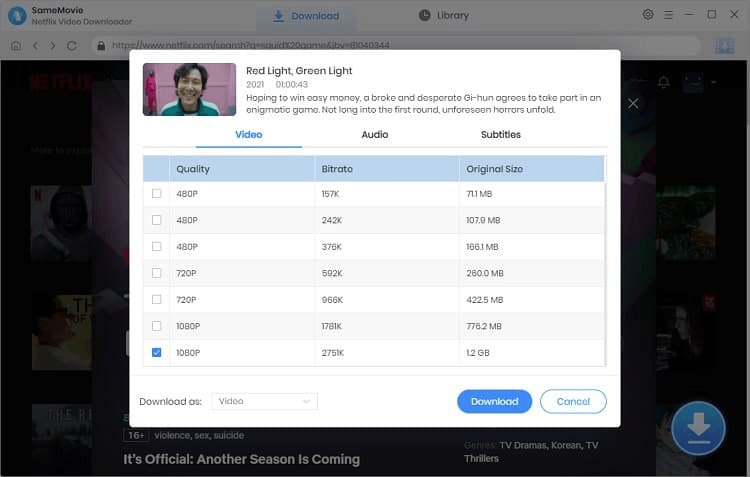Go forward with the right arrow
750x477 pixels.
53,46
